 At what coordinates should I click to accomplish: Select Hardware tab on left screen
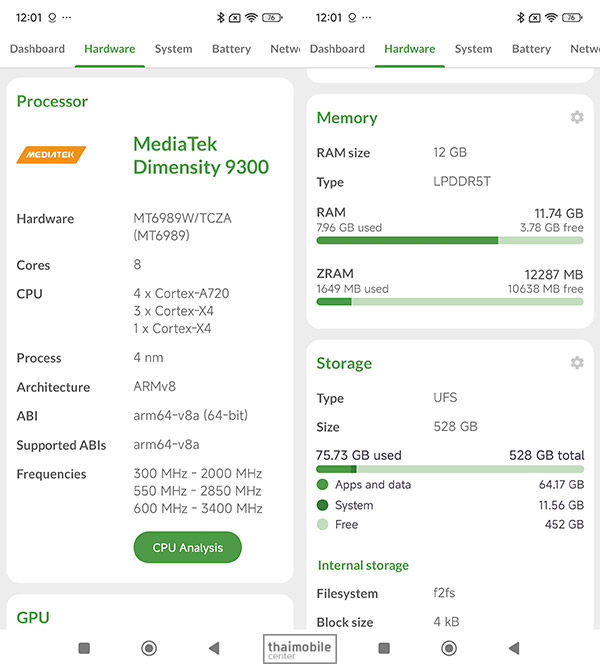coord(110,49)
